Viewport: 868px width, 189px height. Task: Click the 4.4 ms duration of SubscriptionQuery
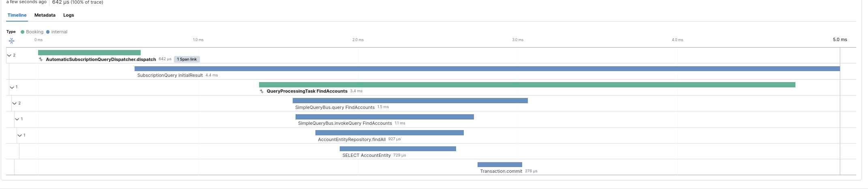212,75
